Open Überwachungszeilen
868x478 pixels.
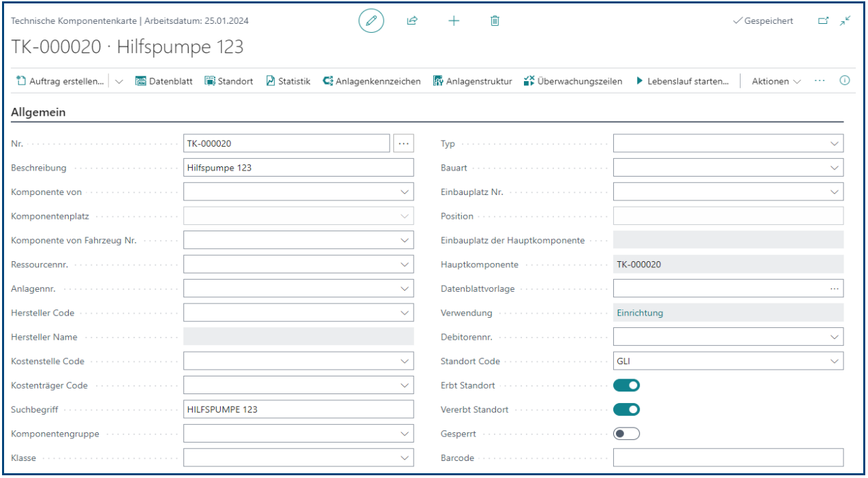pos(572,81)
